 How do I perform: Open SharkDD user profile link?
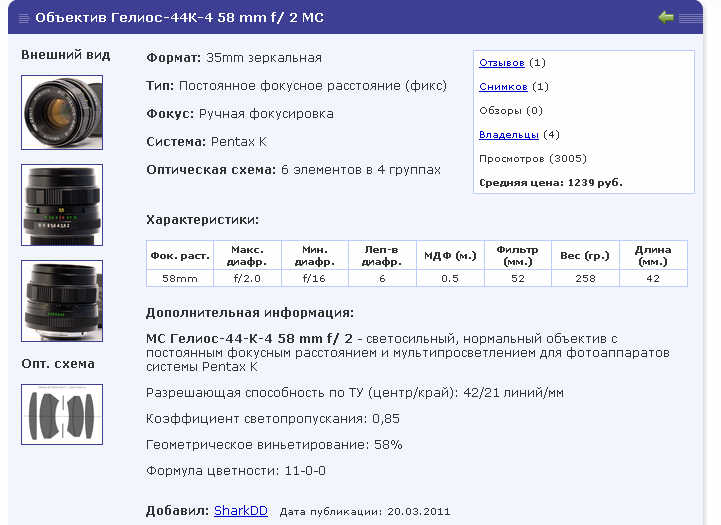click(241, 510)
